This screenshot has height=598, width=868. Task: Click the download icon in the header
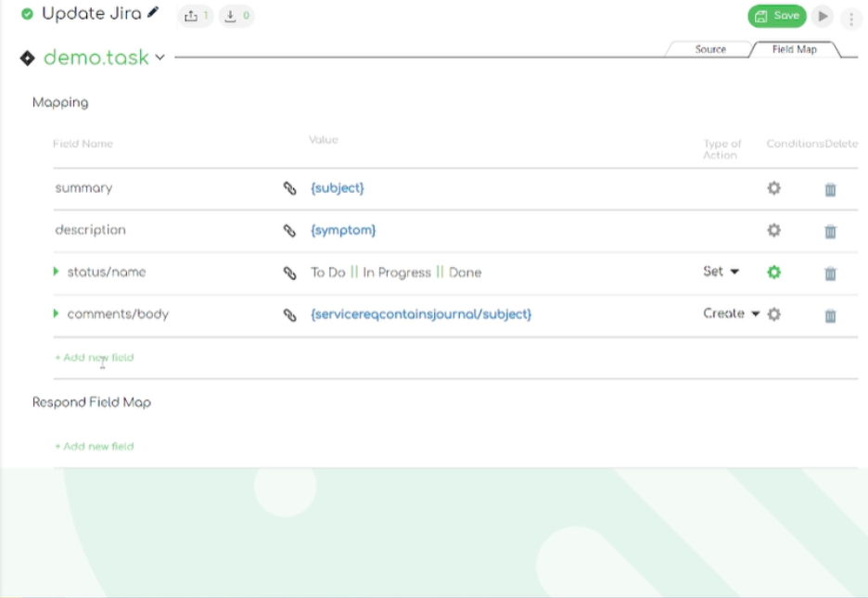tap(231, 17)
